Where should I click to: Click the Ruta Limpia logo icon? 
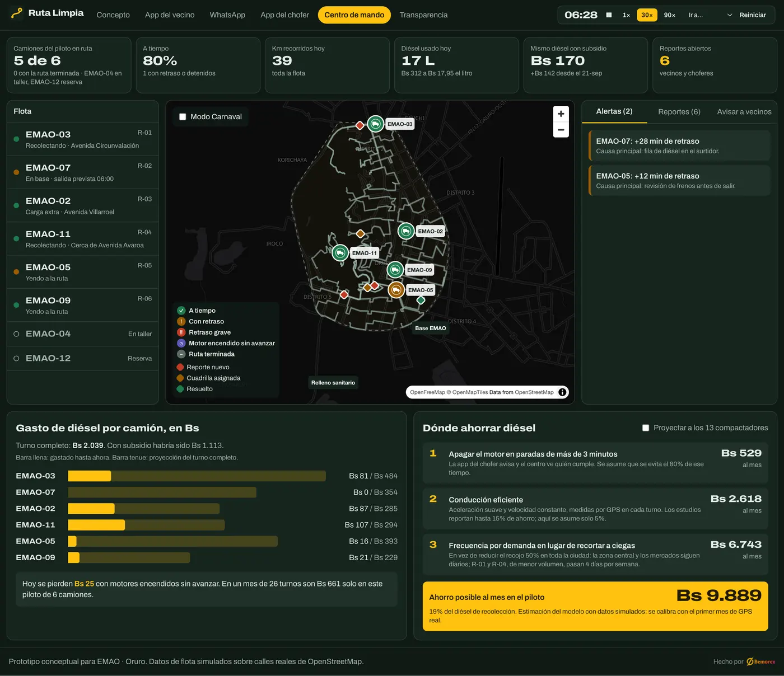click(x=17, y=13)
